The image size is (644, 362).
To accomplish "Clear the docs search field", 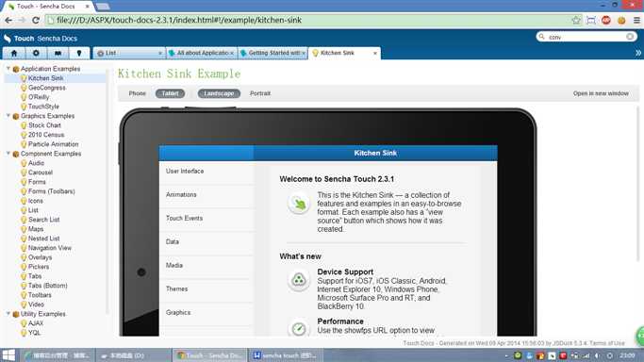I will [x=630, y=37].
